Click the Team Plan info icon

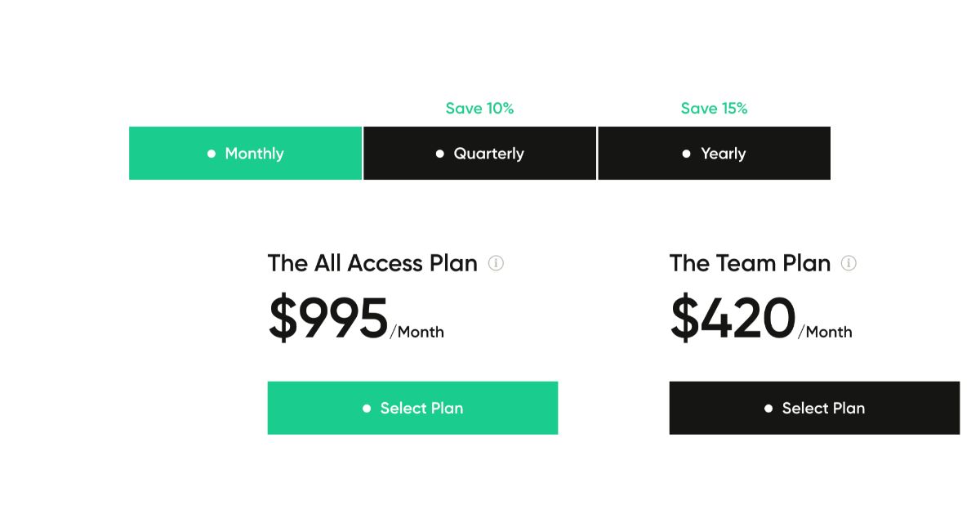tap(849, 263)
